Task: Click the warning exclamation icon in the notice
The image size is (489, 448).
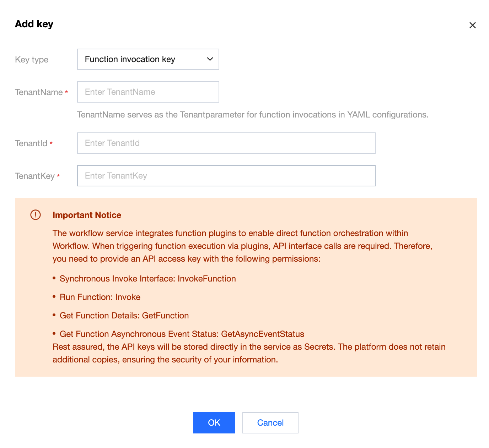Action: pos(36,215)
